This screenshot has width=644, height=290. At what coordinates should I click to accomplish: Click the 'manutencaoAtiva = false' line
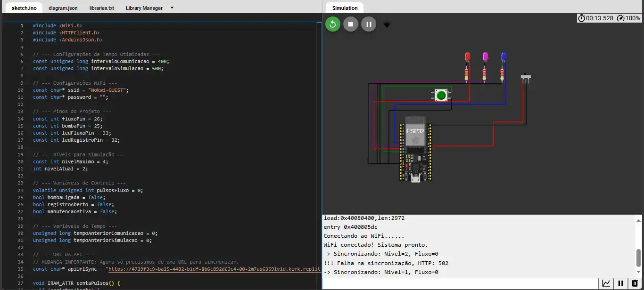(x=75, y=212)
